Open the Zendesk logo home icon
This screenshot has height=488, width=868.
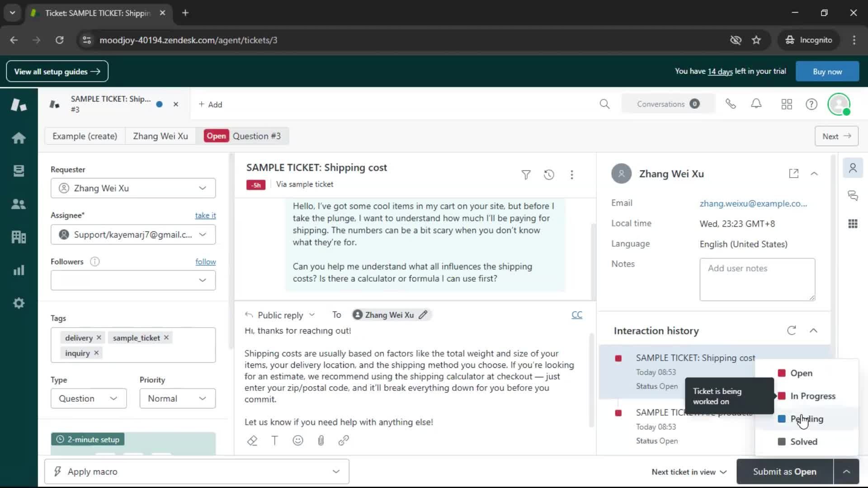(19, 104)
